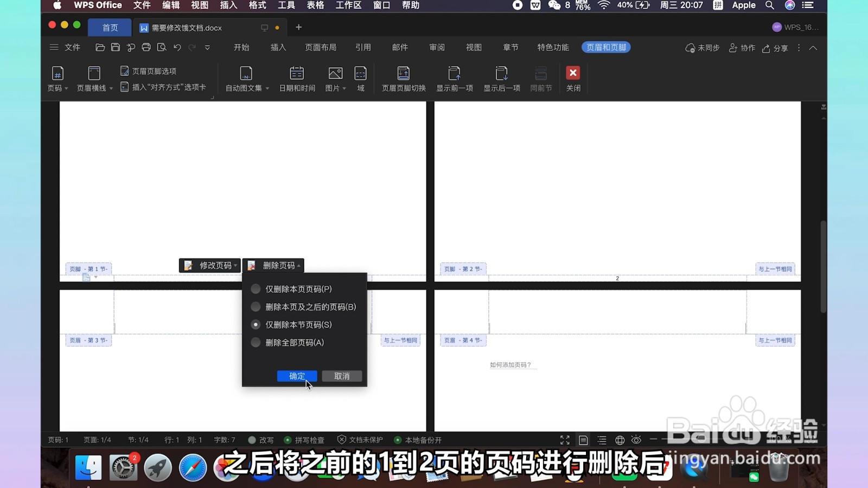
Task: Select the 仅删除本页页码 radio option
Action: pyautogui.click(x=256, y=289)
